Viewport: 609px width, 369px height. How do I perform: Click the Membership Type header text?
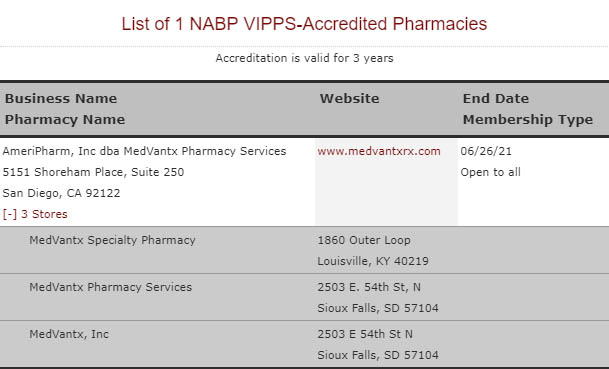click(528, 120)
